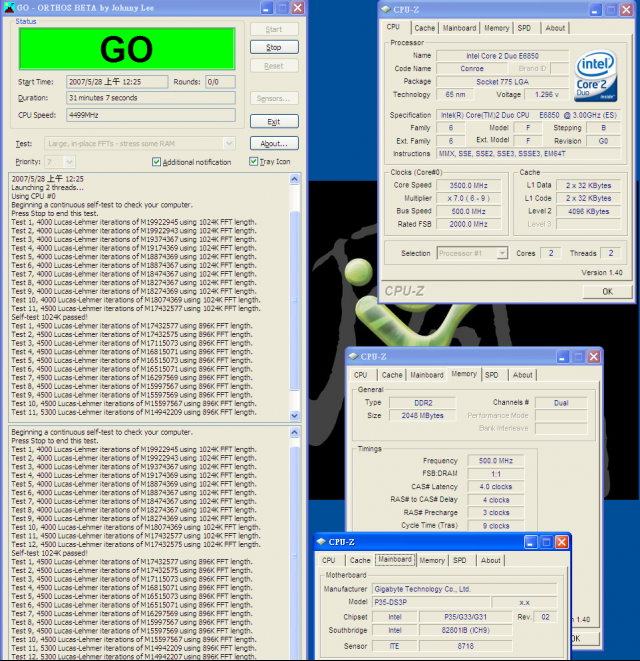This screenshot has width=640, height=661.
Task: Switch to About tab in top CPU-Z window
Action: pyautogui.click(x=555, y=28)
